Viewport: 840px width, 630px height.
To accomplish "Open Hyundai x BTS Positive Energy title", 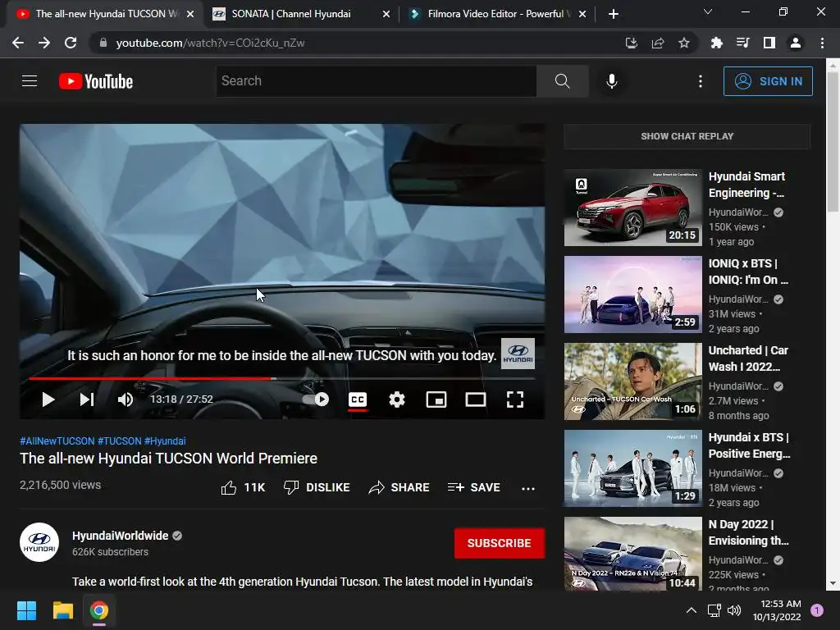I will (x=749, y=445).
